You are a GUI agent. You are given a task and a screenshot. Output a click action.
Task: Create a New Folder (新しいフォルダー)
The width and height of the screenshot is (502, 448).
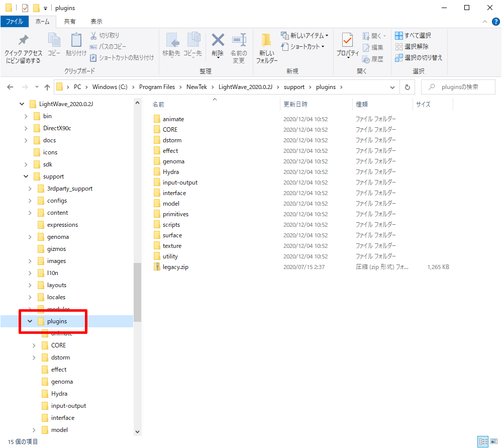[267, 48]
